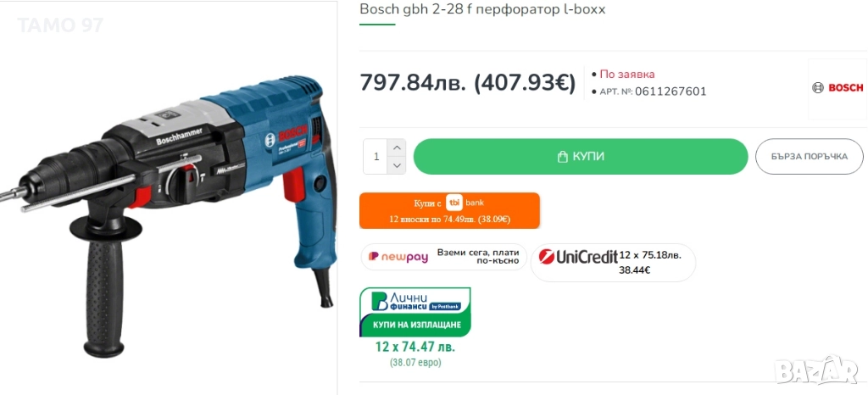This screenshot has width=868, height=395.
Task: Select the UniCredit installment option
Action: (x=613, y=263)
